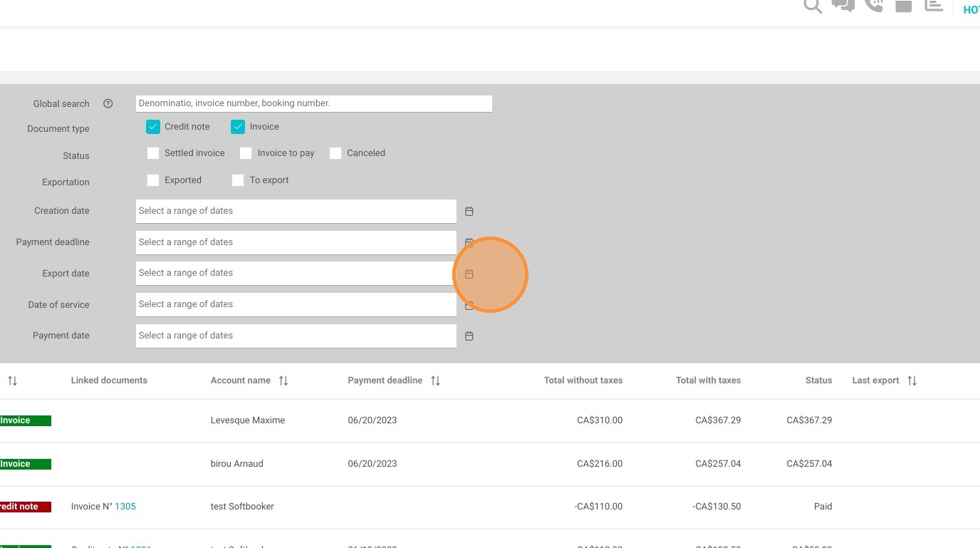Tick the Exported checkbox
The width and height of the screenshot is (980, 548).
153,180
